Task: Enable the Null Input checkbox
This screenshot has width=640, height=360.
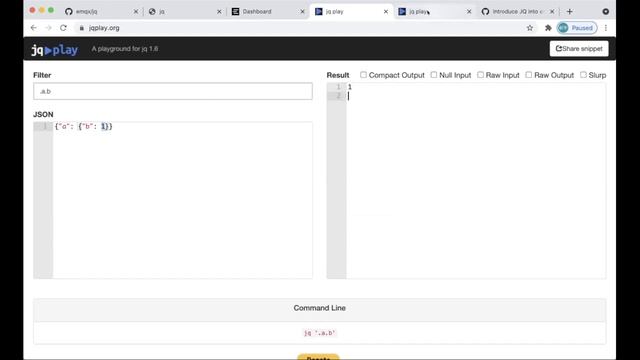Action: click(433, 75)
